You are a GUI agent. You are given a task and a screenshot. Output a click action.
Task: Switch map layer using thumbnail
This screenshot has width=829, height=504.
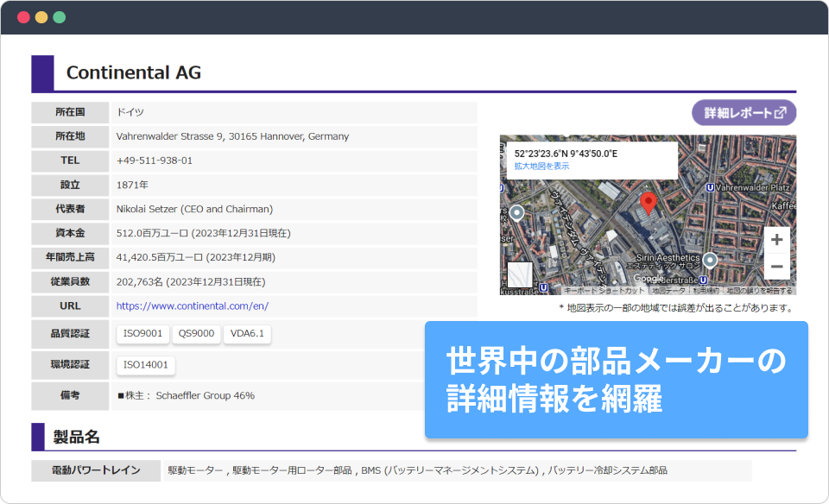(520, 274)
